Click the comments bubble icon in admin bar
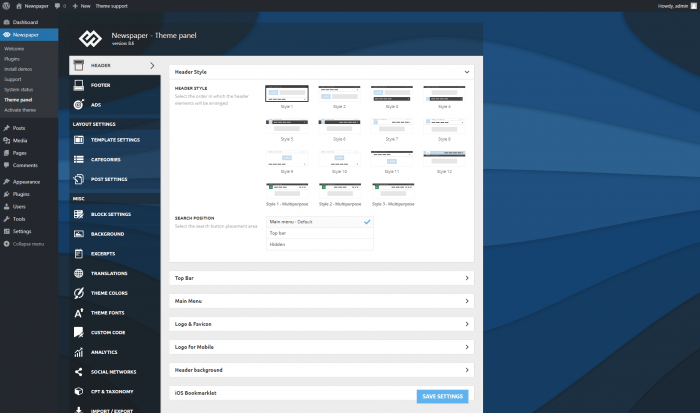The width and height of the screenshot is (700, 413). coord(57,6)
